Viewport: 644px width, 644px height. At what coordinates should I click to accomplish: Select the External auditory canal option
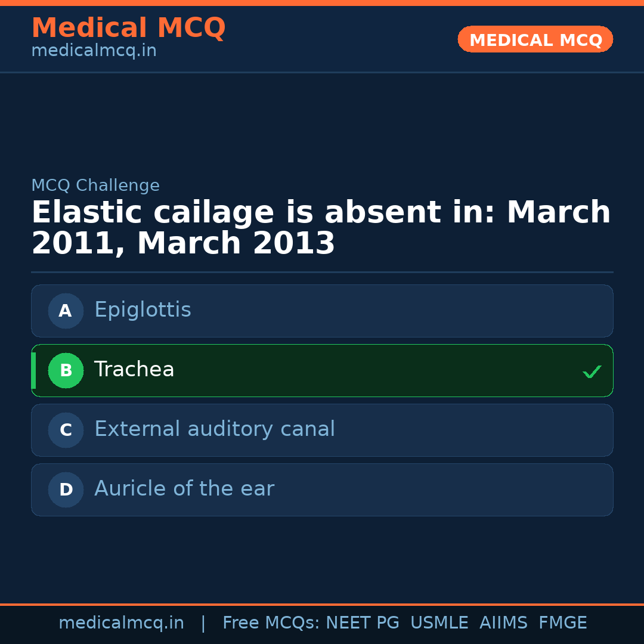[x=322, y=430]
